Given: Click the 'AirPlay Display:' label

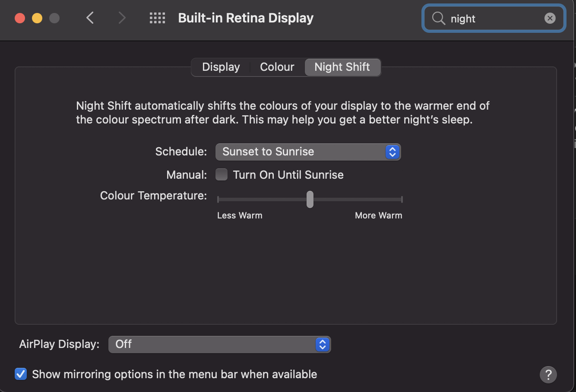Looking at the screenshot, I should [59, 344].
